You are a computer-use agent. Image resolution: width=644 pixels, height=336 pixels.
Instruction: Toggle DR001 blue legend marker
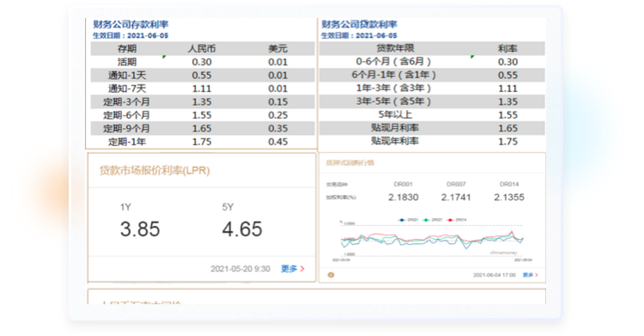coord(402,220)
